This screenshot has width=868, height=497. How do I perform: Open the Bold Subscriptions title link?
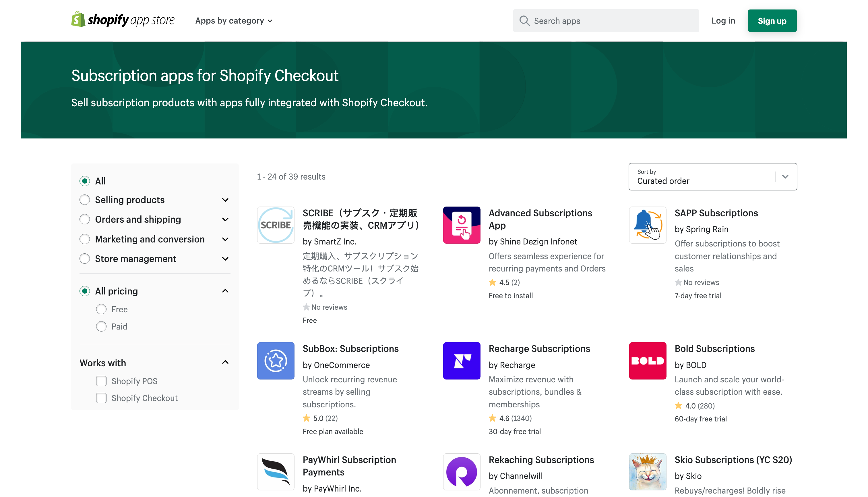point(714,348)
